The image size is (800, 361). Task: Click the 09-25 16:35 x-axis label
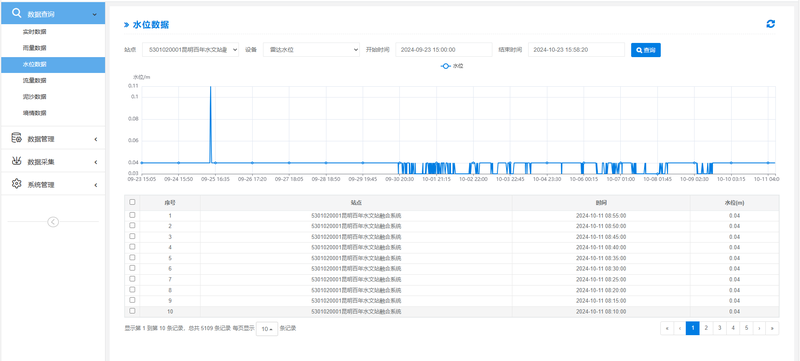(x=215, y=179)
